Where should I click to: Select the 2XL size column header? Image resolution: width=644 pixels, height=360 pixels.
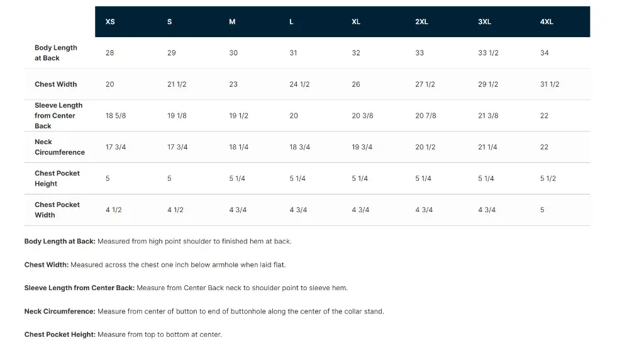pos(421,21)
